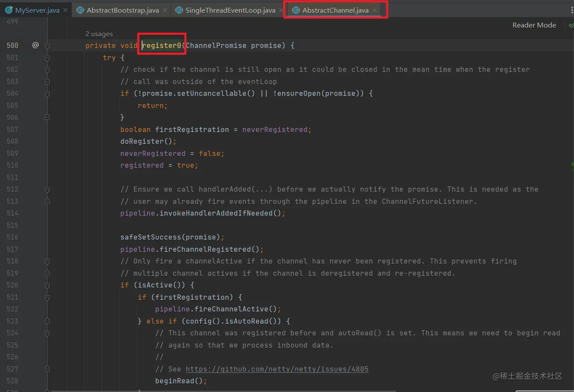Close the MyServer.java tab
The width and height of the screenshot is (574, 392).
[x=65, y=10]
